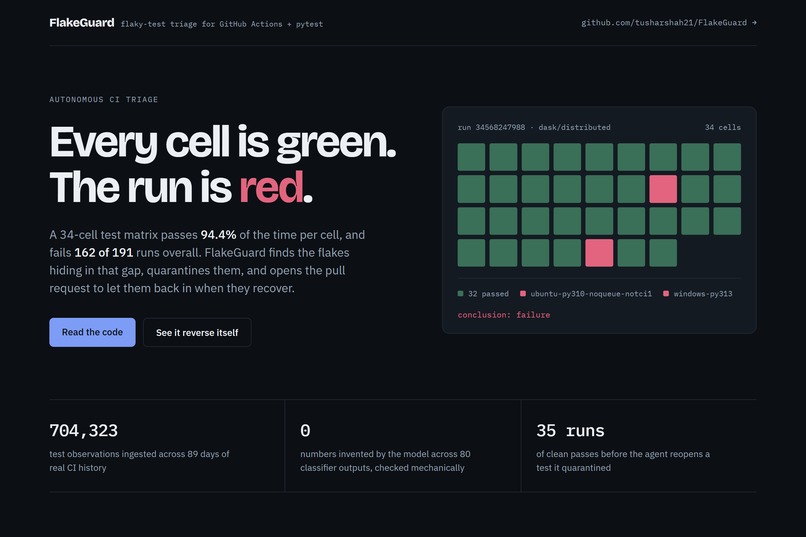Click the Every cell is green headline

(223, 142)
